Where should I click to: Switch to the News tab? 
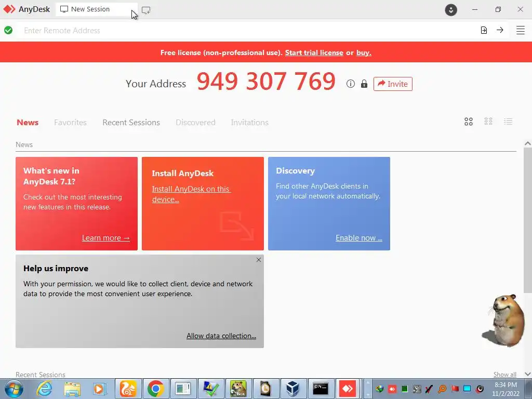click(x=28, y=123)
